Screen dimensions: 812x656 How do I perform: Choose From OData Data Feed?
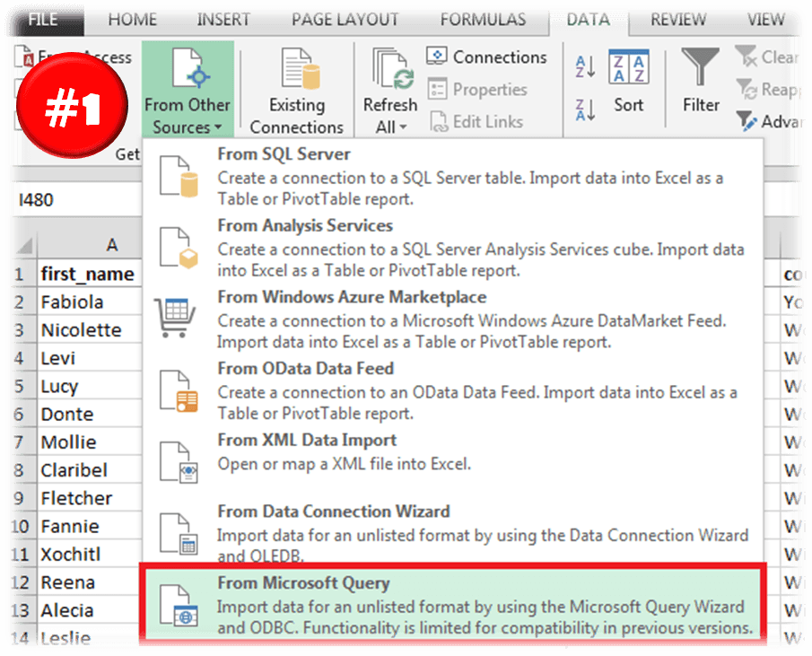[x=453, y=390]
